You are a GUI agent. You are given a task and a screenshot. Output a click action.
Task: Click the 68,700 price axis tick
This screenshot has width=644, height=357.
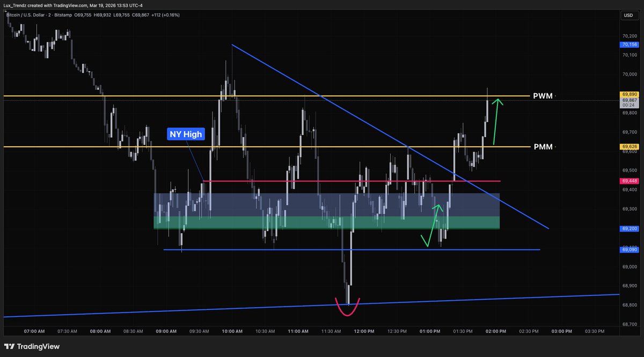click(630, 324)
